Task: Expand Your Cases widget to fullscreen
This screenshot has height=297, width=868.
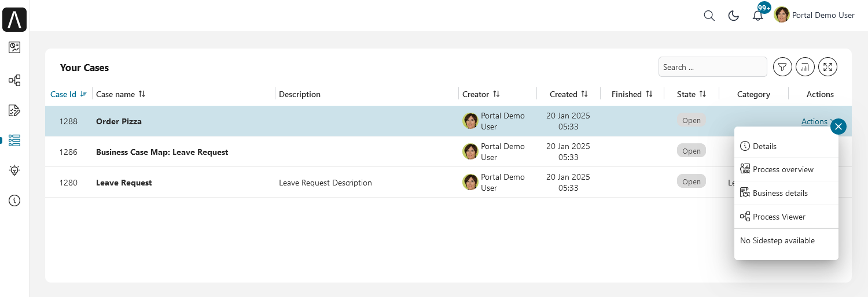Action: click(828, 67)
